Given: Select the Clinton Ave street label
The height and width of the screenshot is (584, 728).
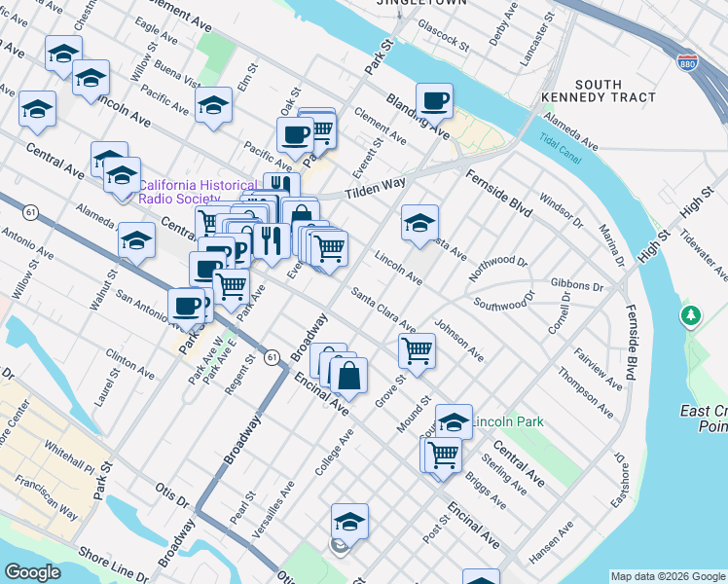Looking at the screenshot, I should (x=130, y=364).
